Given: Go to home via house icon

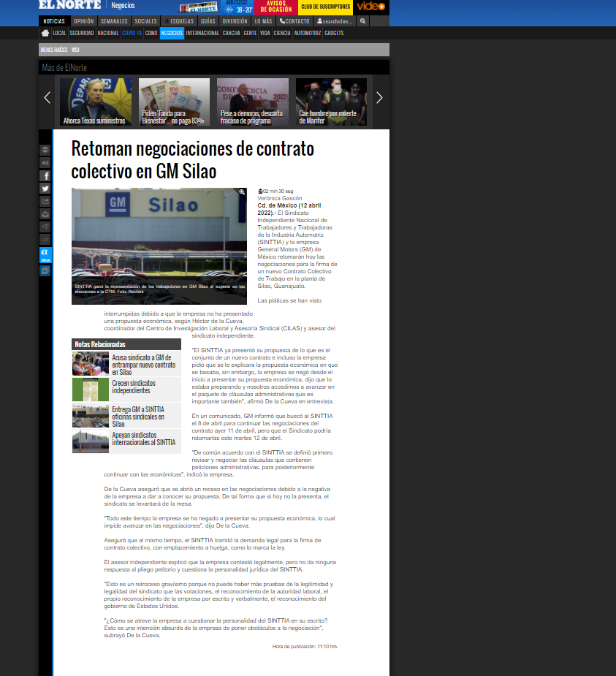Looking at the screenshot, I should 45,33.
